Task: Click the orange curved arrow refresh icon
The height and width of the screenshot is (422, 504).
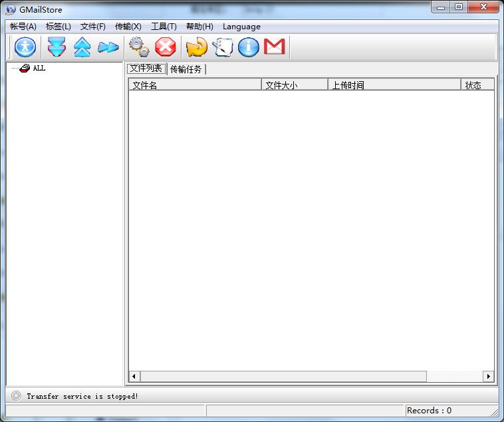Action: coord(196,47)
